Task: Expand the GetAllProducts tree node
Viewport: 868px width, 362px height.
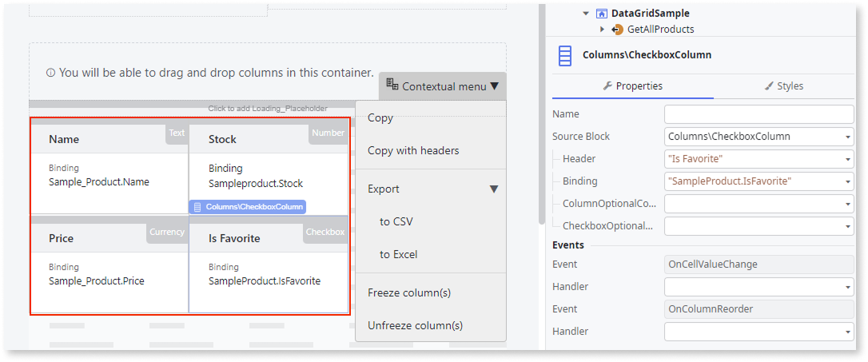Action: [x=603, y=29]
